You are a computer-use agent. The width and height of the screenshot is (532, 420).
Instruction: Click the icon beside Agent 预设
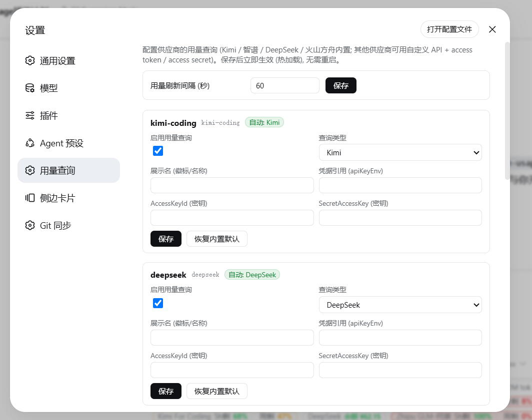pos(30,143)
